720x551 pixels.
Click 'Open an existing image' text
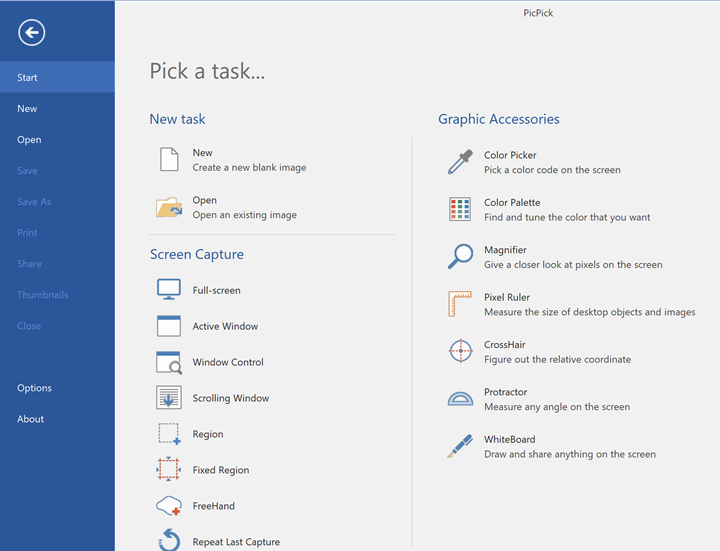tap(244, 215)
